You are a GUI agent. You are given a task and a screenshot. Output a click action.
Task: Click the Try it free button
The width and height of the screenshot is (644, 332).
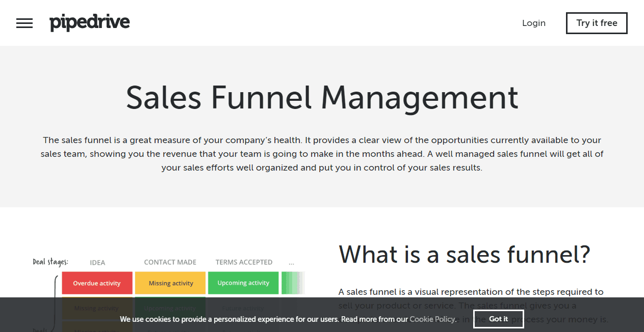597,23
